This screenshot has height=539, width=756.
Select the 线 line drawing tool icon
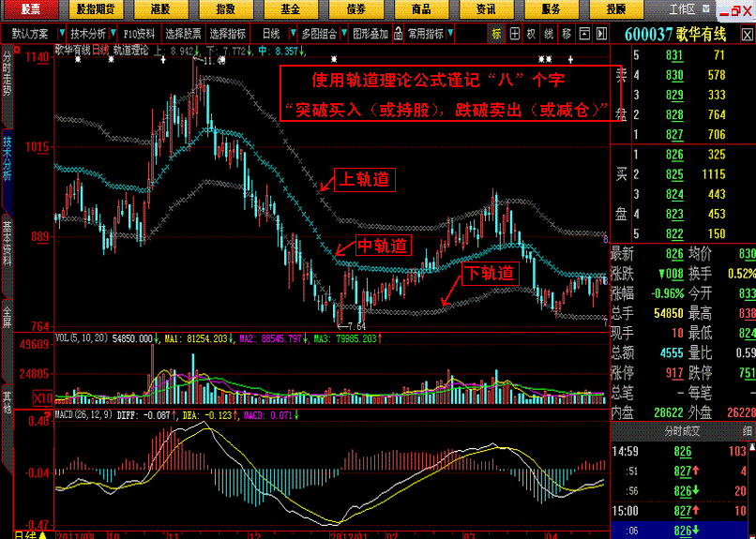[x=549, y=33]
